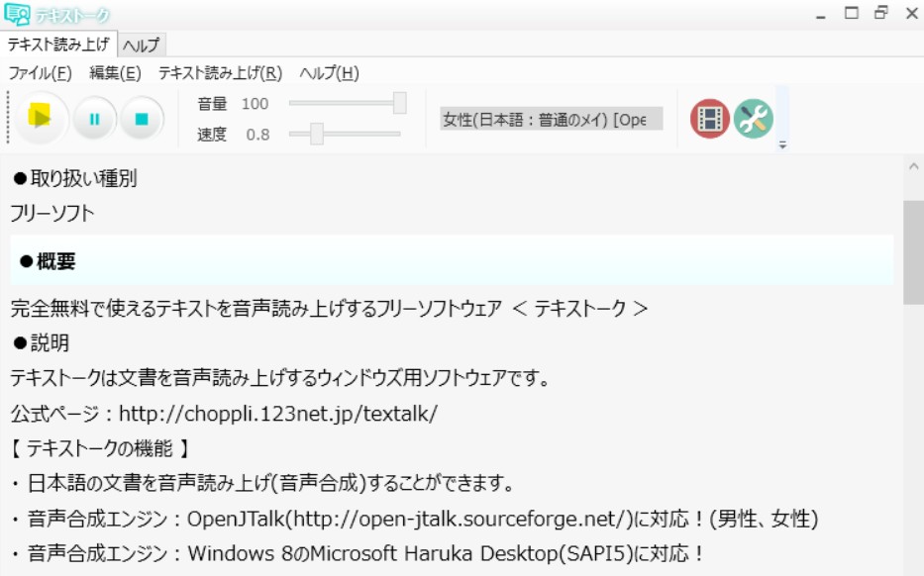Click the line テキストークは文書を音声読み上げする
Viewport: 924px width, 576px height.
(279, 377)
